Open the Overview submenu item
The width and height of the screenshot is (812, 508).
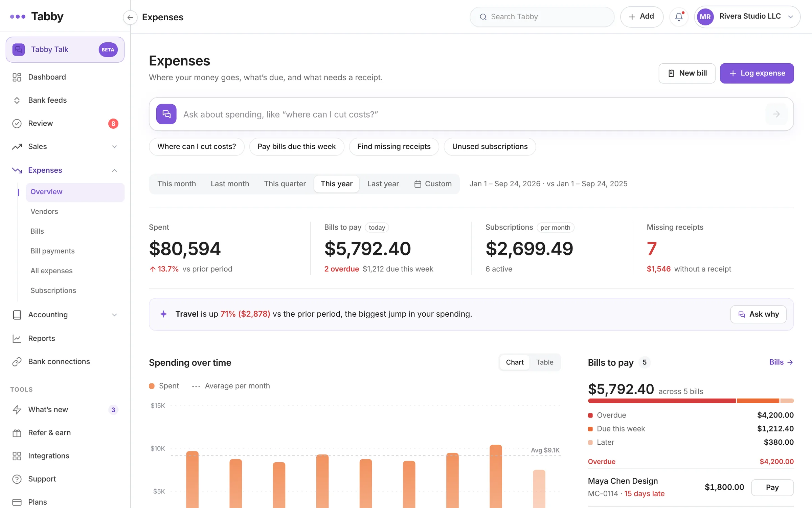tap(75, 192)
